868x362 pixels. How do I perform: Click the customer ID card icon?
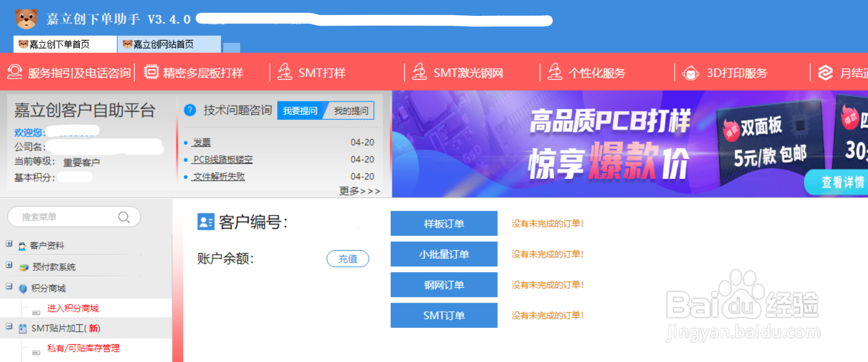(205, 222)
